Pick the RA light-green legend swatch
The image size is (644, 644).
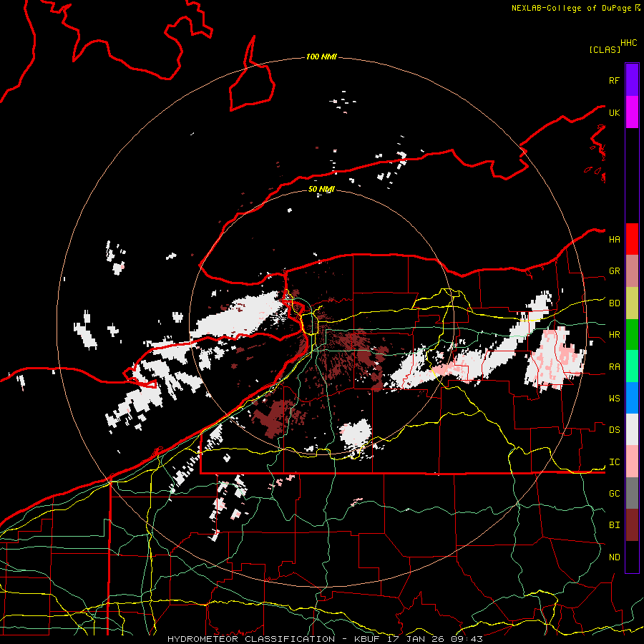632,366
